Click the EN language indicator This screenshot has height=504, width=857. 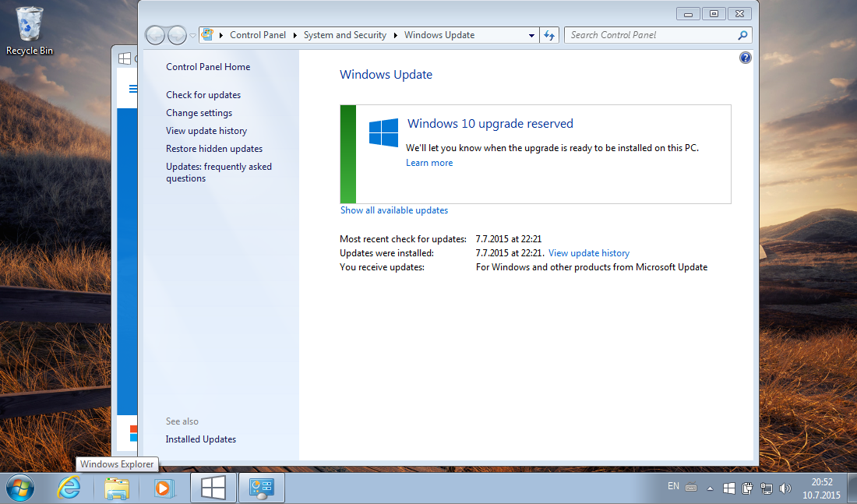(673, 486)
